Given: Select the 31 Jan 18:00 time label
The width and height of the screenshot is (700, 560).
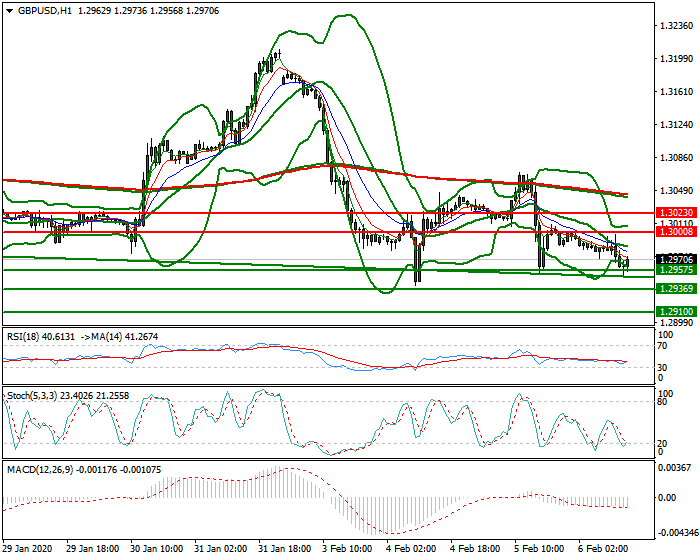Looking at the screenshot, I should point(285,548).
